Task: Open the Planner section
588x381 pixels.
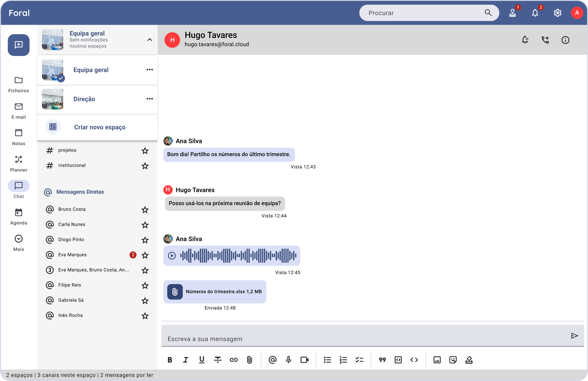Action: [x=19, y=164]
